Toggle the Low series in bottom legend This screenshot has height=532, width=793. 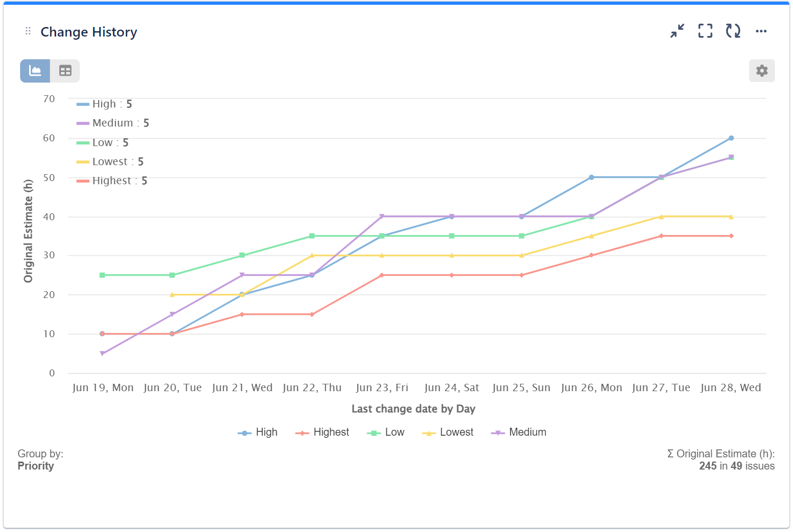click(x=386, y=432)
